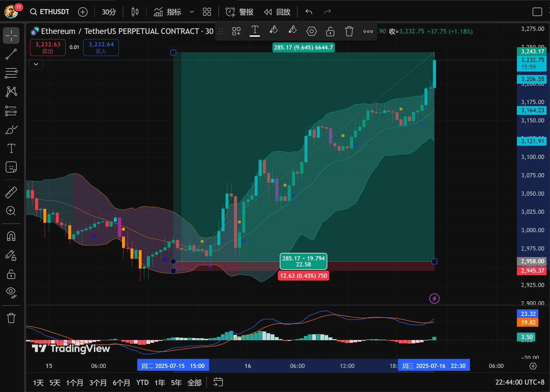550x392 pixels.
Task: Open timezone menu 22:44:00 UTC+8
Action: coord(520,382)
